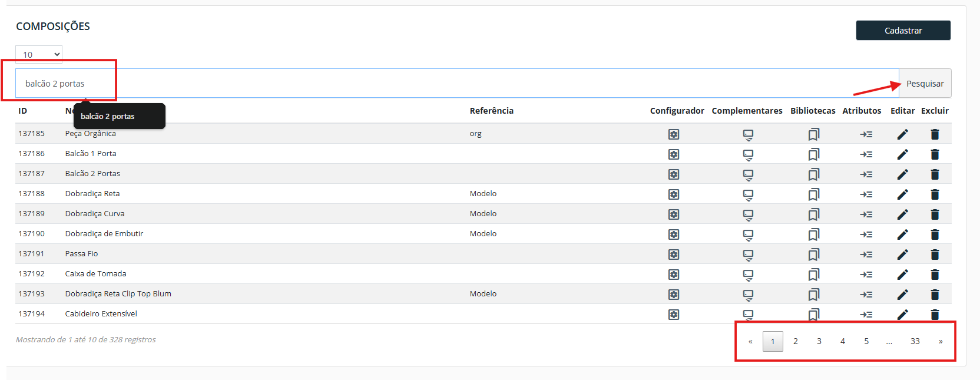
Task: Sort table by Referência column header
Action: coord(491,111)
